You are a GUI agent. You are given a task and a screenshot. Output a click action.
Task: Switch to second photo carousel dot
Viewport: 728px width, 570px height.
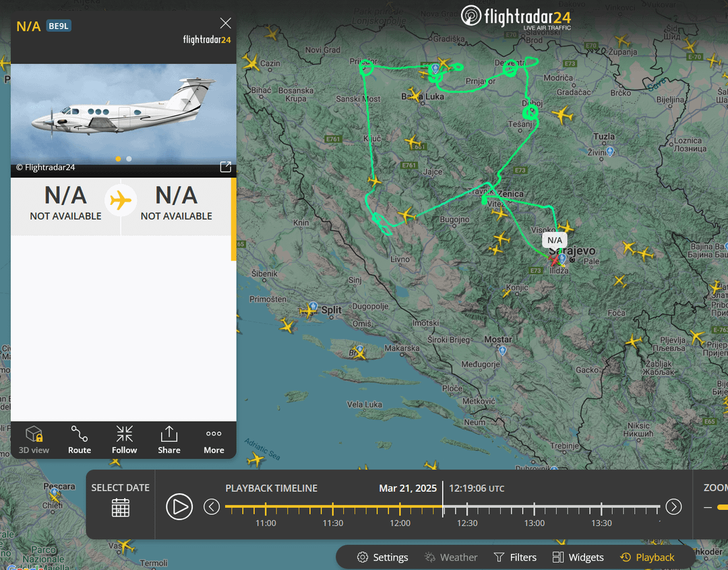[129, 159]
